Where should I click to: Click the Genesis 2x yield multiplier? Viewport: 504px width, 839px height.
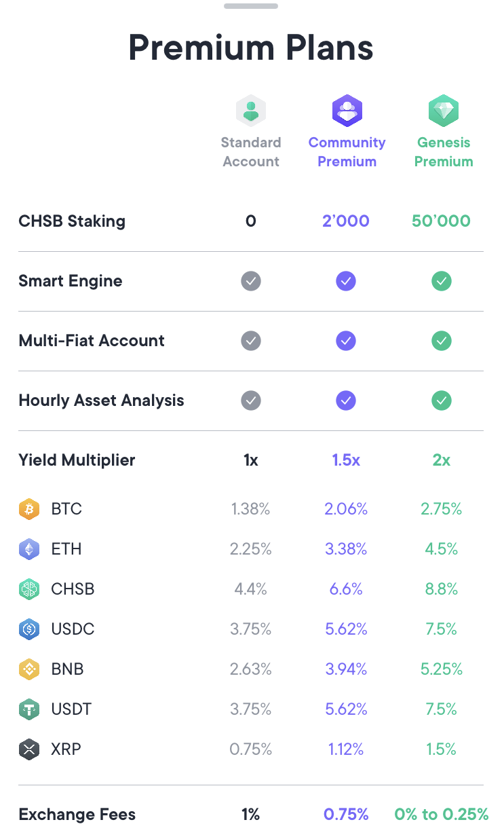[442, 460]
